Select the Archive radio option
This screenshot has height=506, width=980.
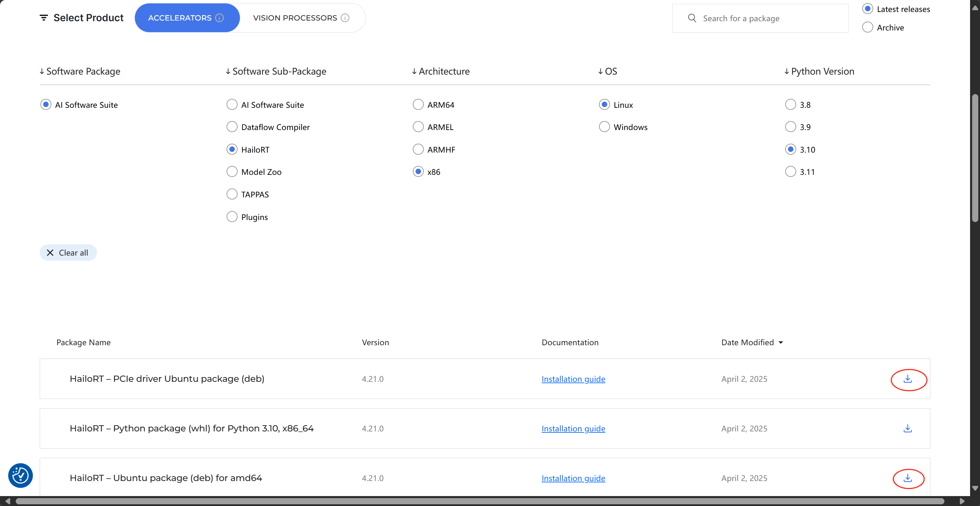[867, 27]
